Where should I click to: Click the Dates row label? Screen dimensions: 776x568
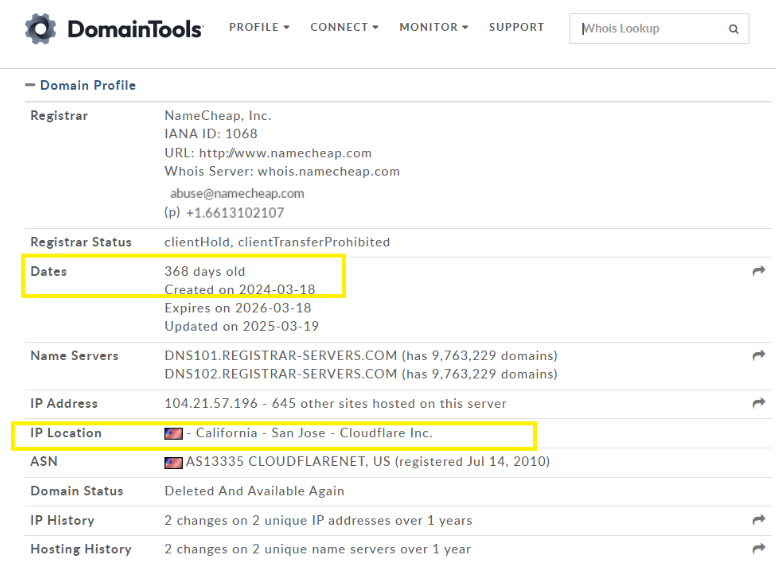pos(48,271)
